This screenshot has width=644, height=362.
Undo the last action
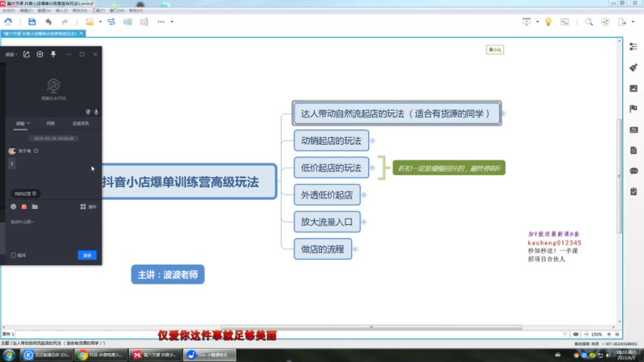(x=48, y=22)
